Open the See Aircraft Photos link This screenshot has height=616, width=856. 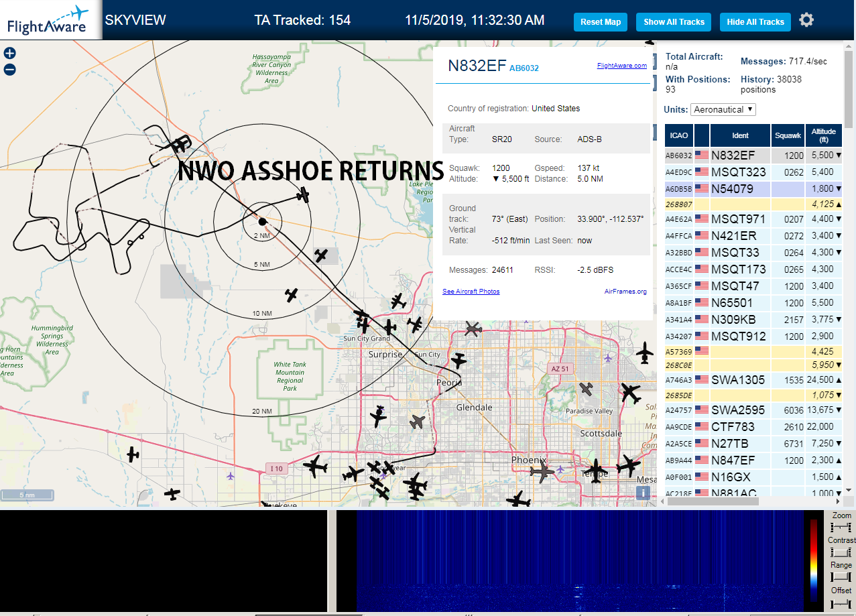pos(471,292)
